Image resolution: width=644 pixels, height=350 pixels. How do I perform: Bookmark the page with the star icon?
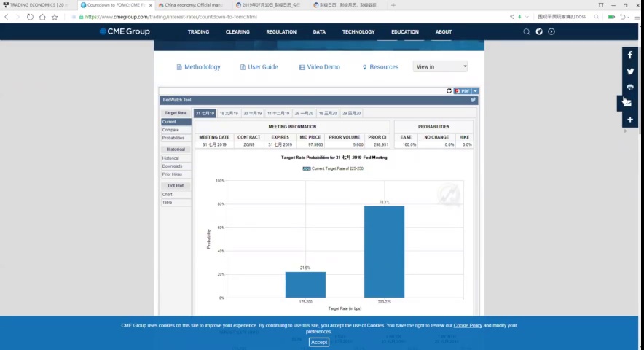(55, 17)
